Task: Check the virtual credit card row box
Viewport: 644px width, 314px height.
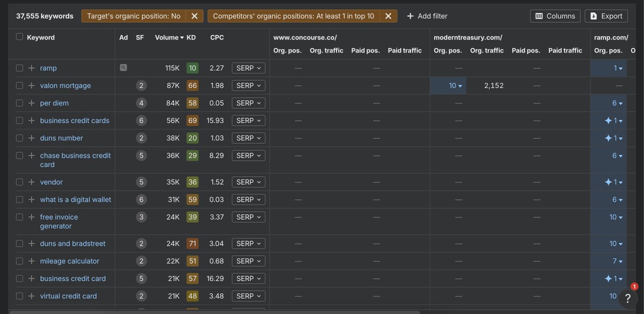Action: [x=19, y=296]
